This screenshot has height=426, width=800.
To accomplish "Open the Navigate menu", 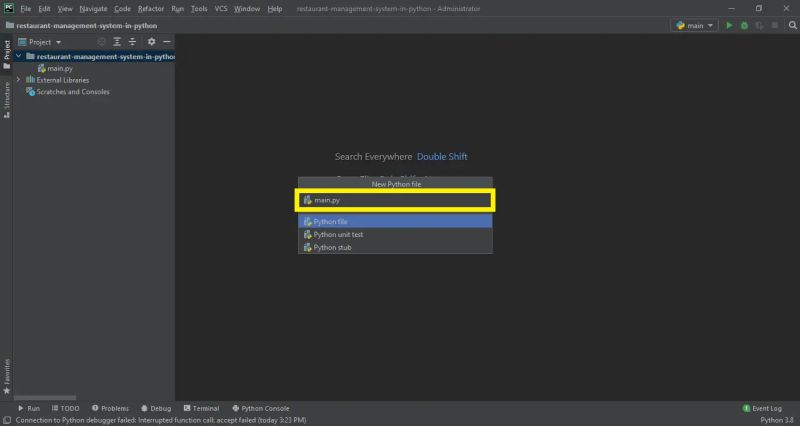I will click(x=93, y=9).
